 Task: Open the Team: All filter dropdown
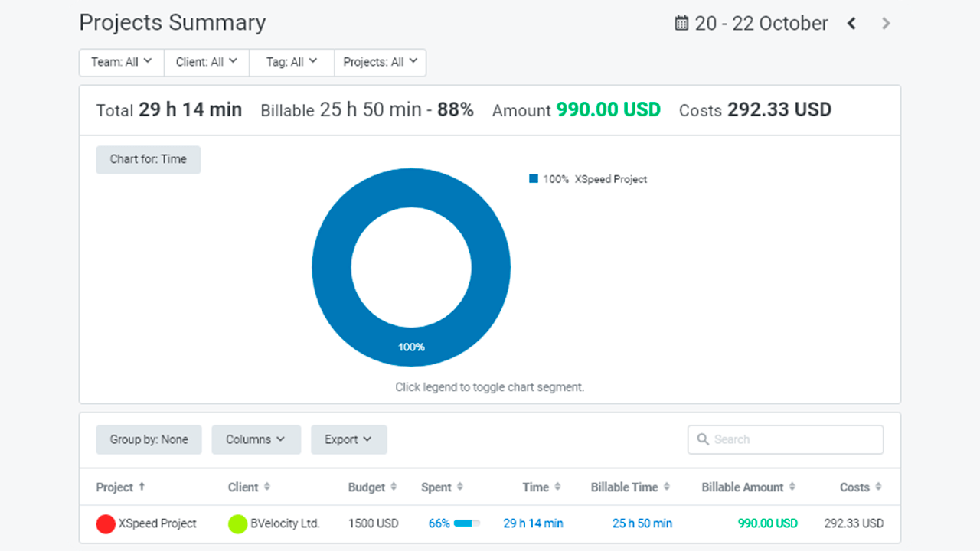(x=122, y=63)
